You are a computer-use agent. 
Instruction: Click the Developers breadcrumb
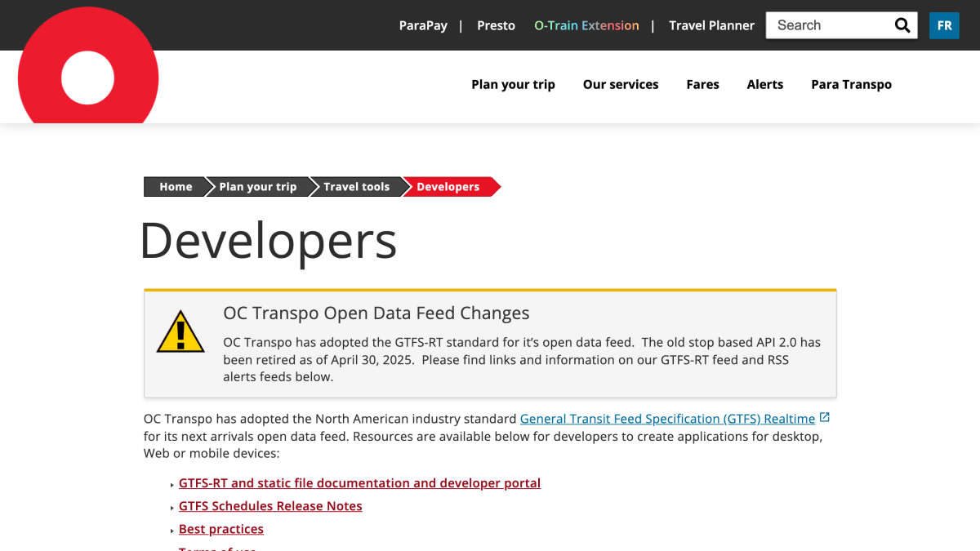click(448, 187)
